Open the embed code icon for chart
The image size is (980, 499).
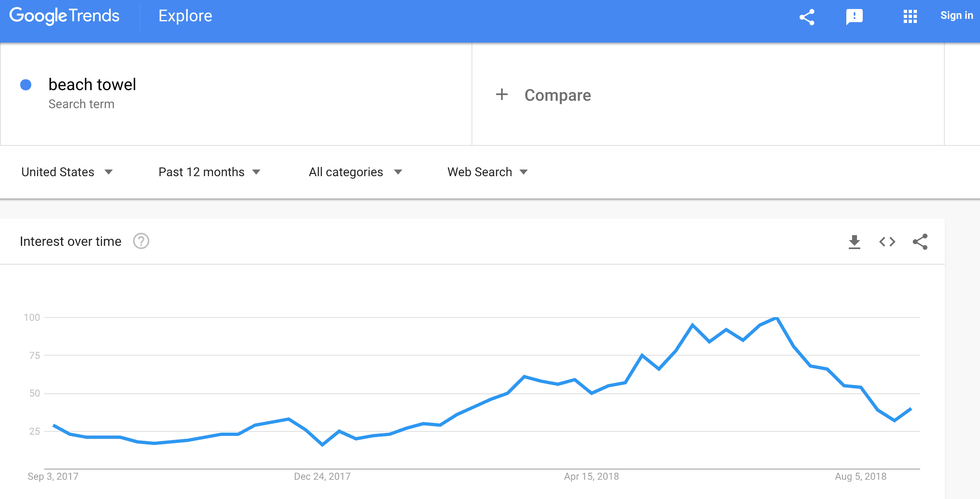887,242
